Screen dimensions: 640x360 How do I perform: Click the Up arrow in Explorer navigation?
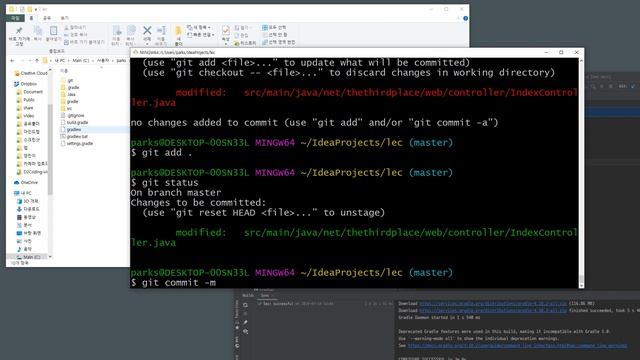[x=37, y=60]
